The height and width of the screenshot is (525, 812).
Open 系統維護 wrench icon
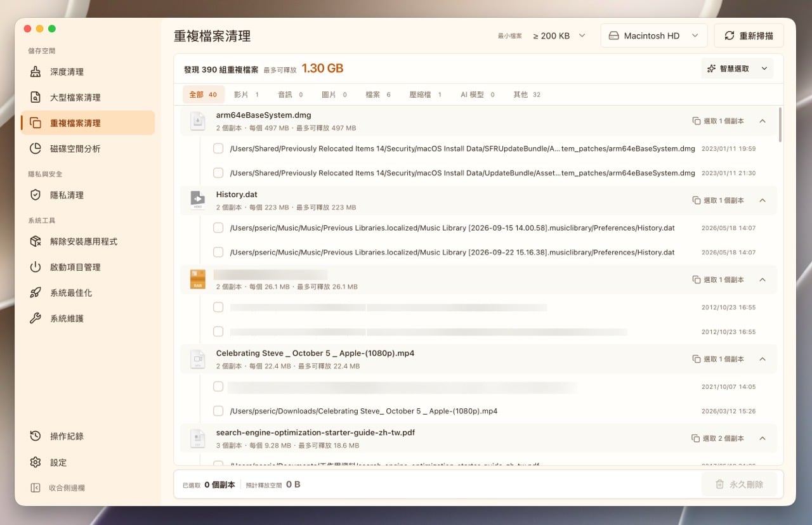tap(36, 318)
